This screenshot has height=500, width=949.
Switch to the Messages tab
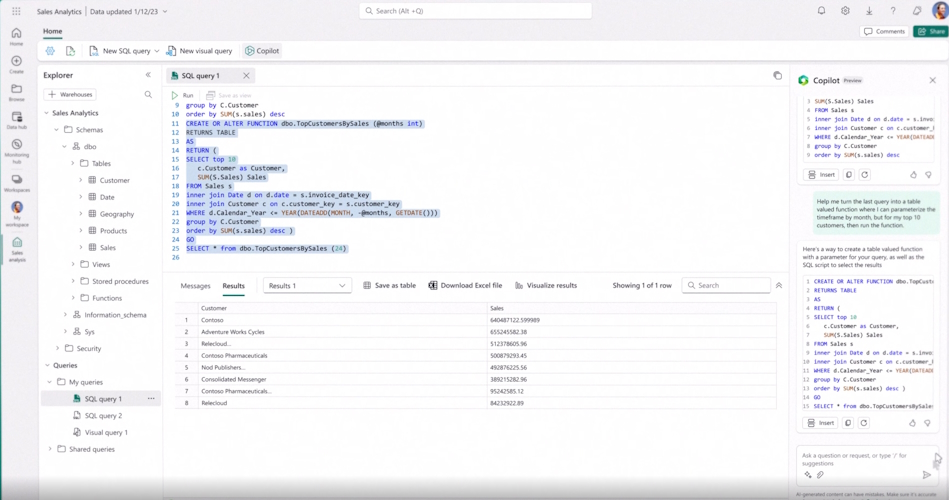(195, 286)
